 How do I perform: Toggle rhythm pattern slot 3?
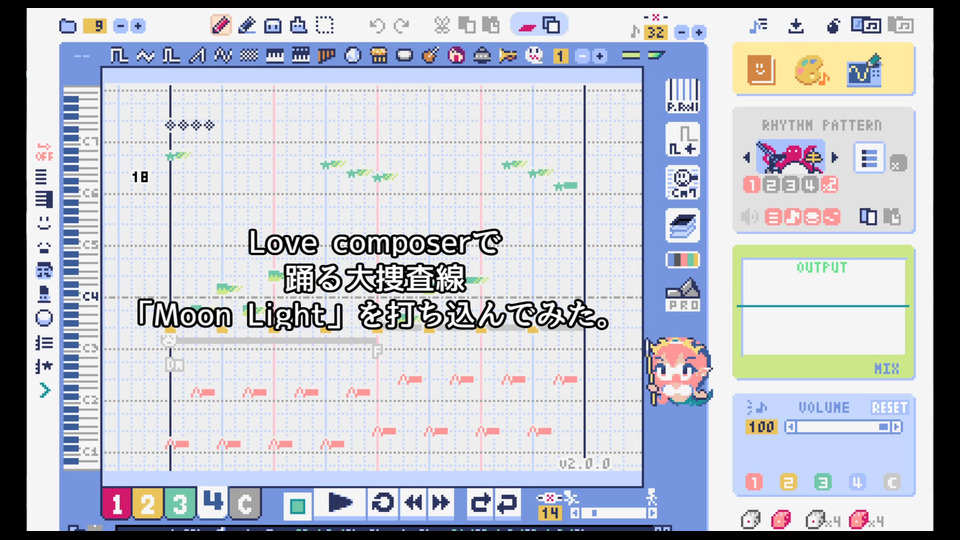coord(790,184)
